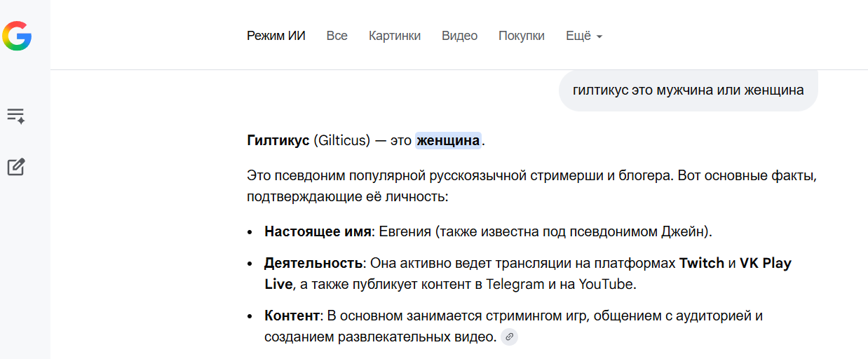Open the source link chip icon
868x359 pixels.
(510, 337)
